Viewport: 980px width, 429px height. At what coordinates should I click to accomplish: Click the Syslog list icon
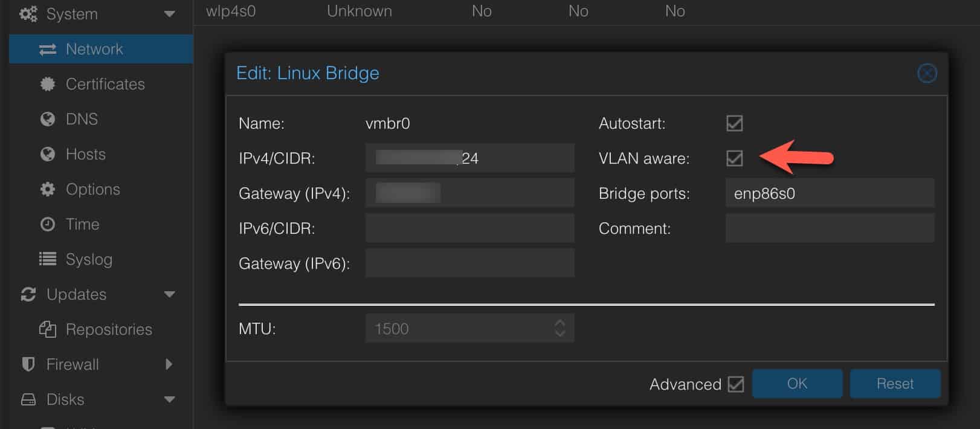coord(47,259)
